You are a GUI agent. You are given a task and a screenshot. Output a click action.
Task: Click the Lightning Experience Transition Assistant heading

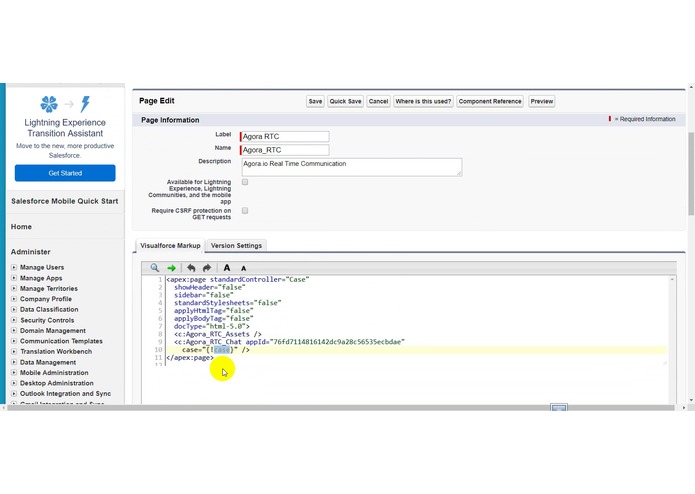65,128
